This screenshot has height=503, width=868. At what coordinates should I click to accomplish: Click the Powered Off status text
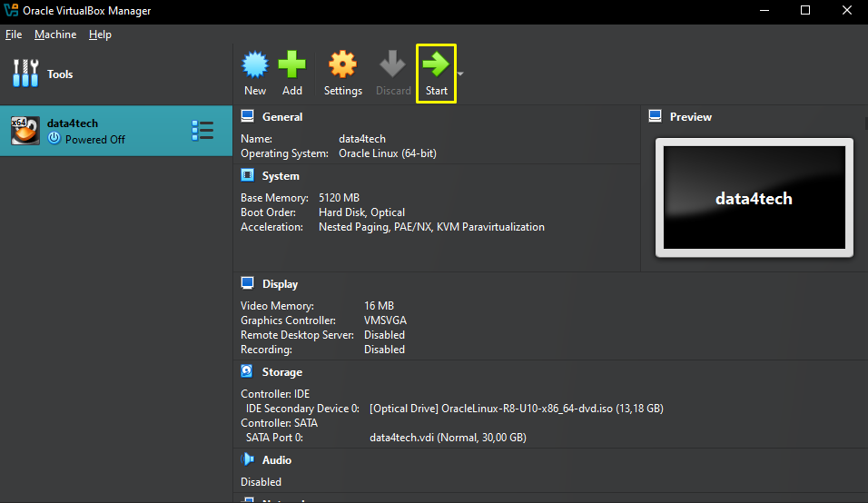(95, 140)
